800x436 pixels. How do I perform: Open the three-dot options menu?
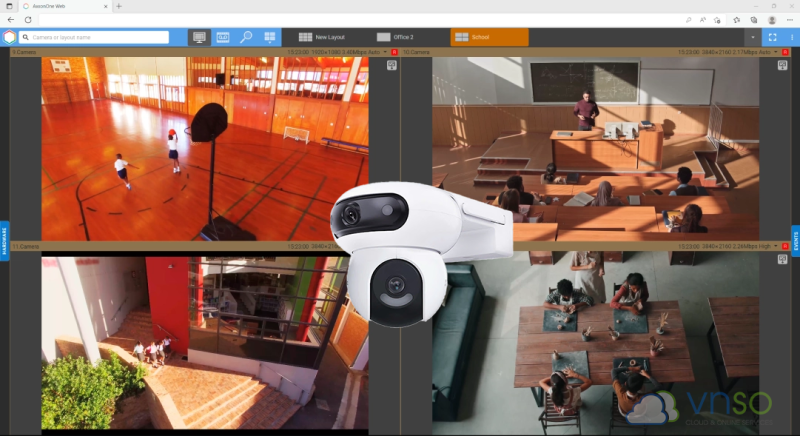[x=791, y=37]
